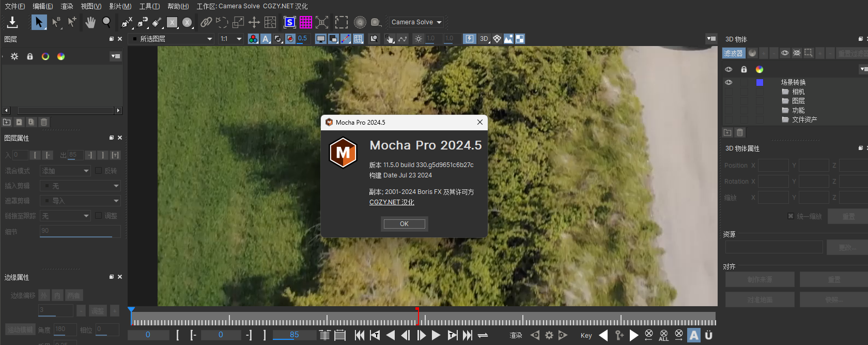
Task: Click the layers panel color wheel icon
Action: (x=61, y=56)
